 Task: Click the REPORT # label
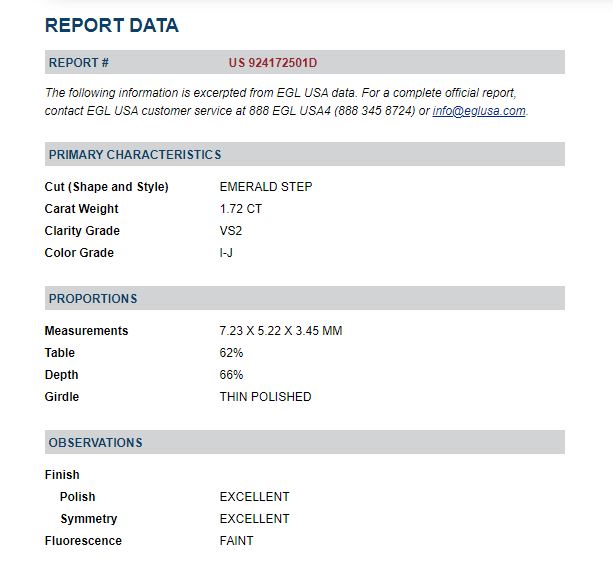(79, 63)
